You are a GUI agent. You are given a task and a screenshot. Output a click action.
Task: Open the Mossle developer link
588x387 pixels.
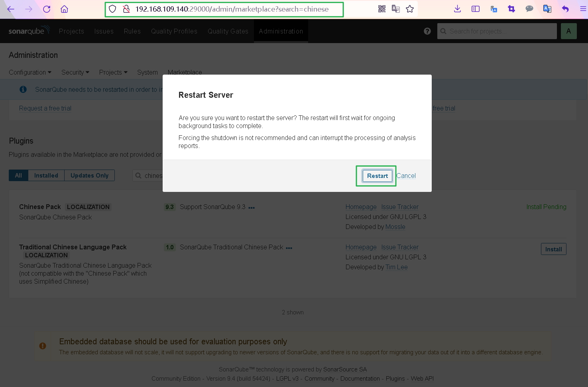(x=395, y=227)
